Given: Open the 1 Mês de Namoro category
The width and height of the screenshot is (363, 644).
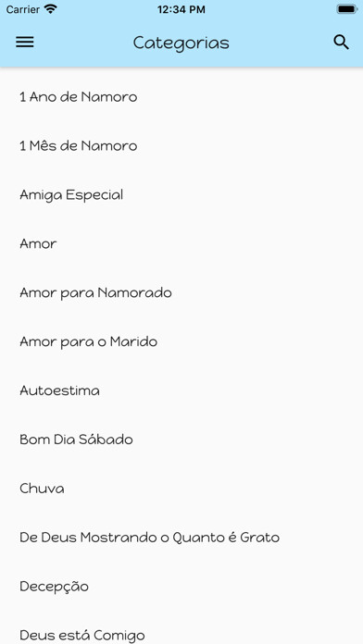Looking at the screenshot, I should pos(181,146).
